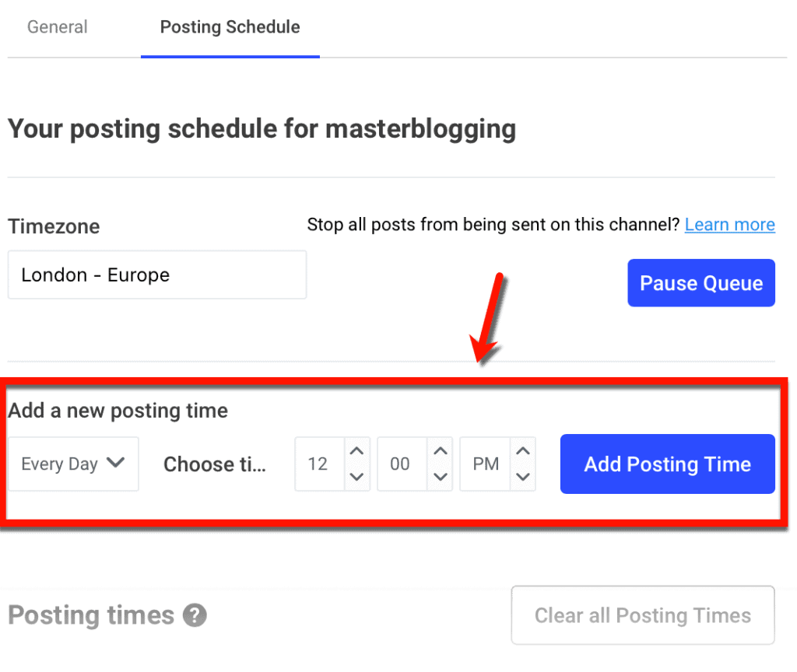Select the PM value field
Viewport: 797px width, 672px height.
pos(485,464)
